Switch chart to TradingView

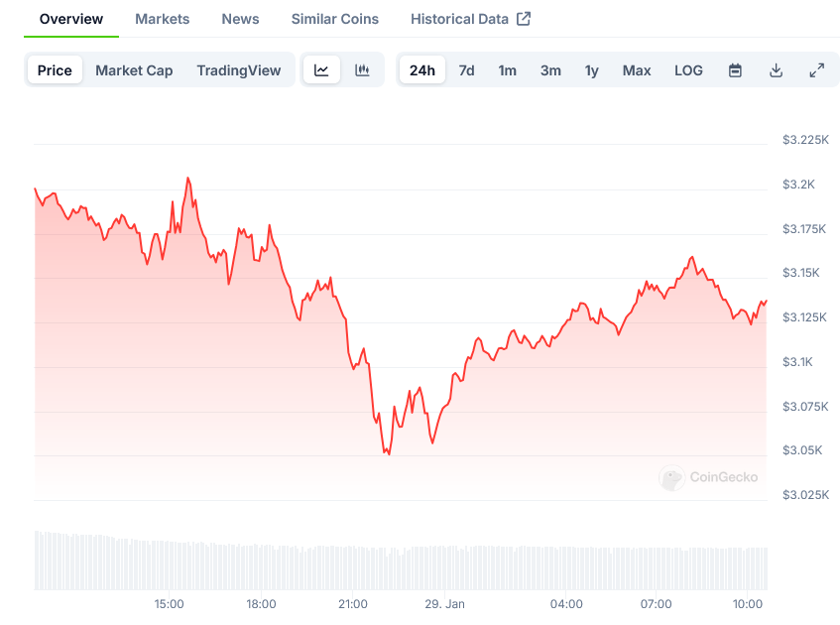click(x=238, y=70)
